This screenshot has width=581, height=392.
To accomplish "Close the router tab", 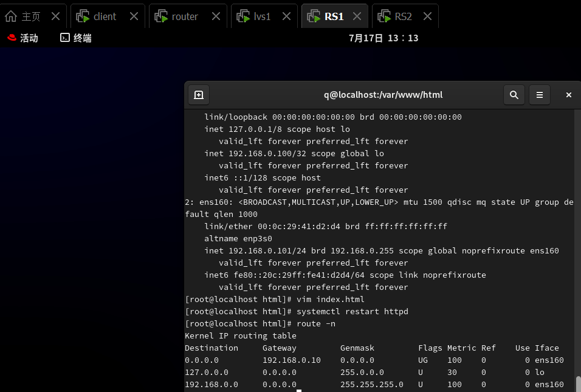I will [216, 16].
